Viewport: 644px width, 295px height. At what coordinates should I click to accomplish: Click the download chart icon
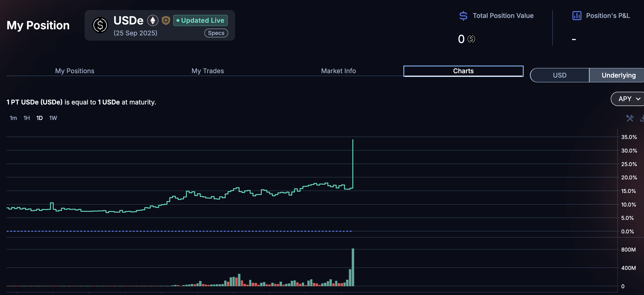(642, 118)
